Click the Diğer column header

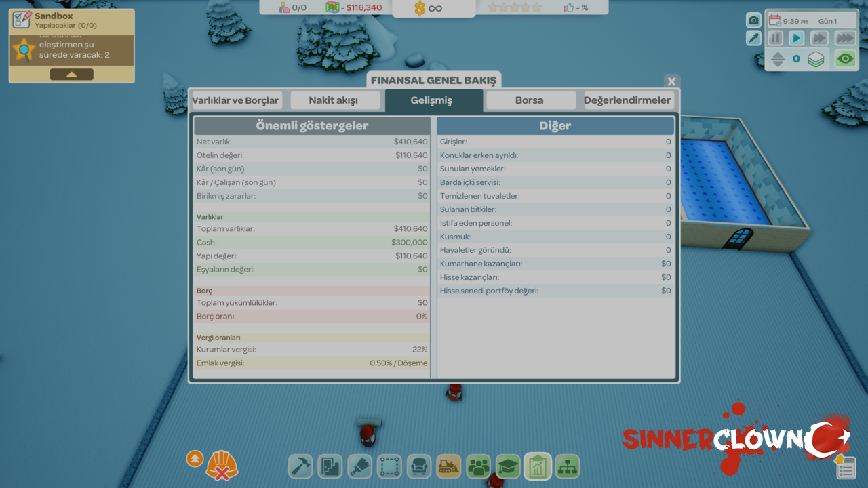click(x=555, y=125)
